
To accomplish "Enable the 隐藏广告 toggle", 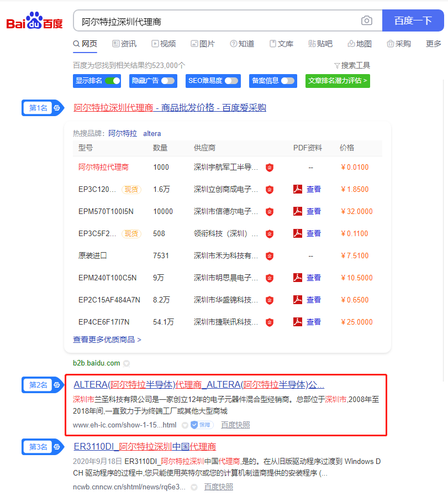I will 168,81.
